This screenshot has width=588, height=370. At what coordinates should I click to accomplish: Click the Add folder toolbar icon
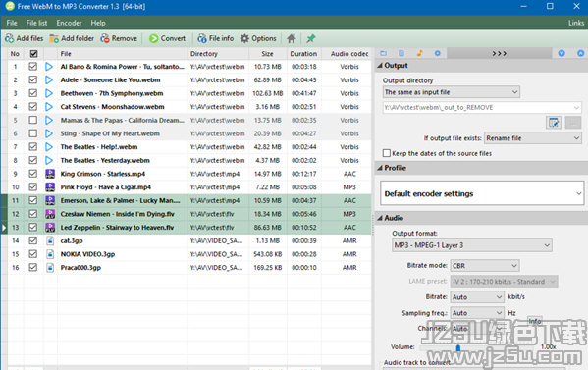coord(54,38)
